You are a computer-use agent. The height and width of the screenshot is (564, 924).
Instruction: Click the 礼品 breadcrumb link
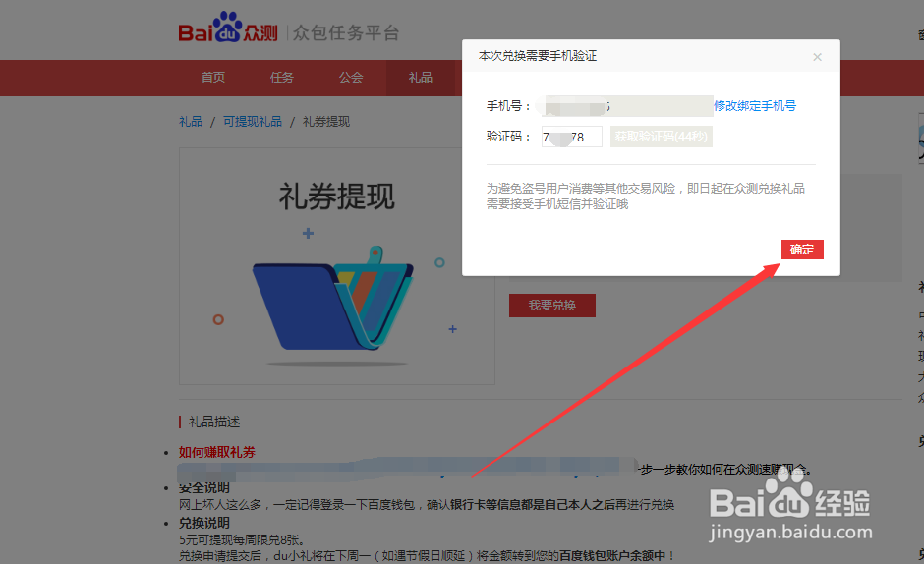coord(191,122)
